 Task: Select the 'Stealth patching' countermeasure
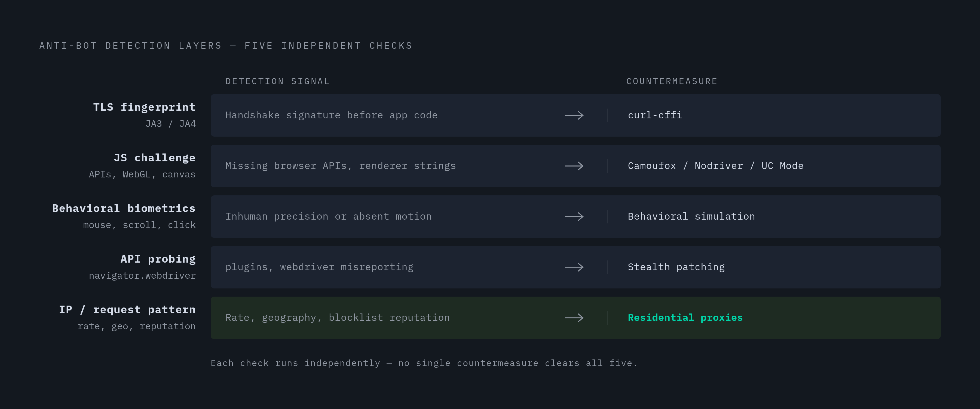pyautogui.click(x=676, y=267)
